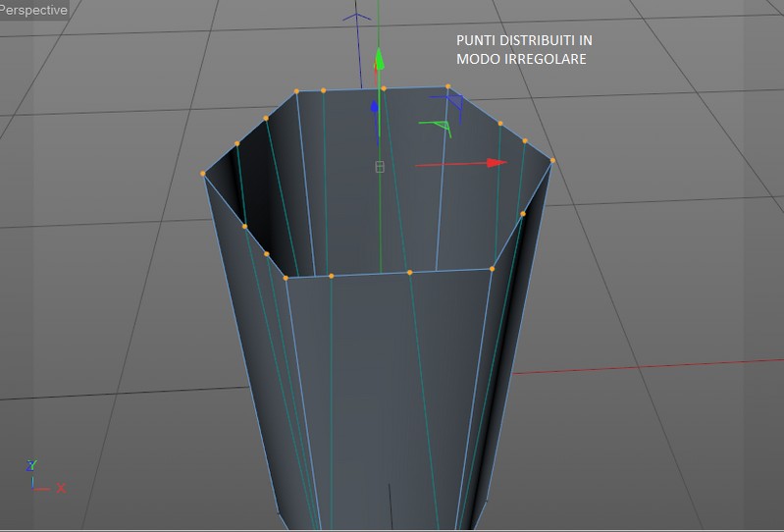Select orange point next to blue plane handle
Image resolution: width=784 pixels, height=532 pixels.
tap(448, 86)
